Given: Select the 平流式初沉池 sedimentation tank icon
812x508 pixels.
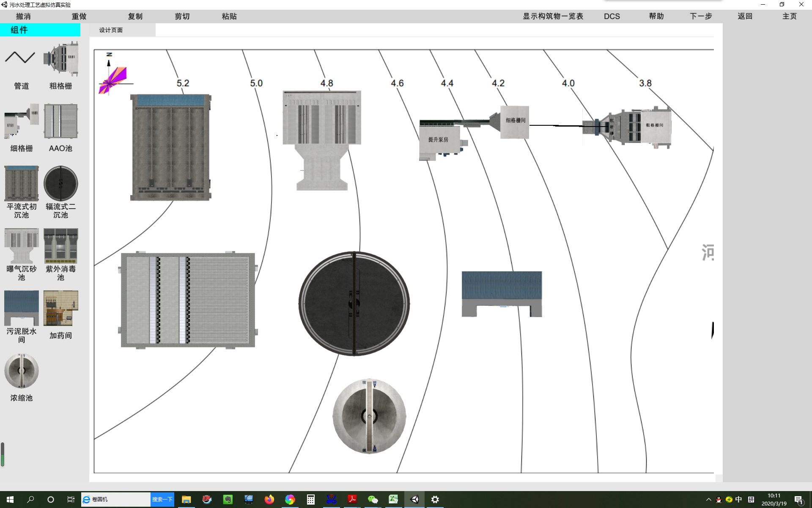Looking at the screenshot, I should 21,183.
